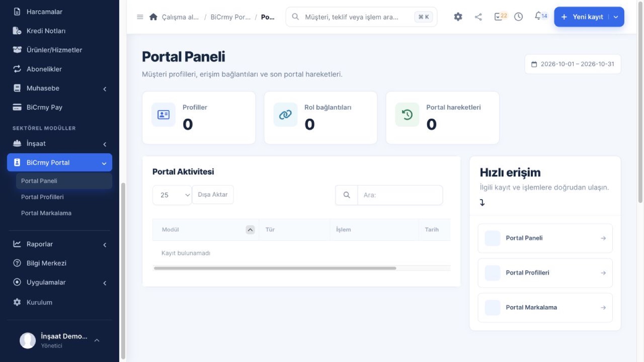Click the BiCrmy Por... breadcrumb
The image size is (644, 362).
coord(230,17)
